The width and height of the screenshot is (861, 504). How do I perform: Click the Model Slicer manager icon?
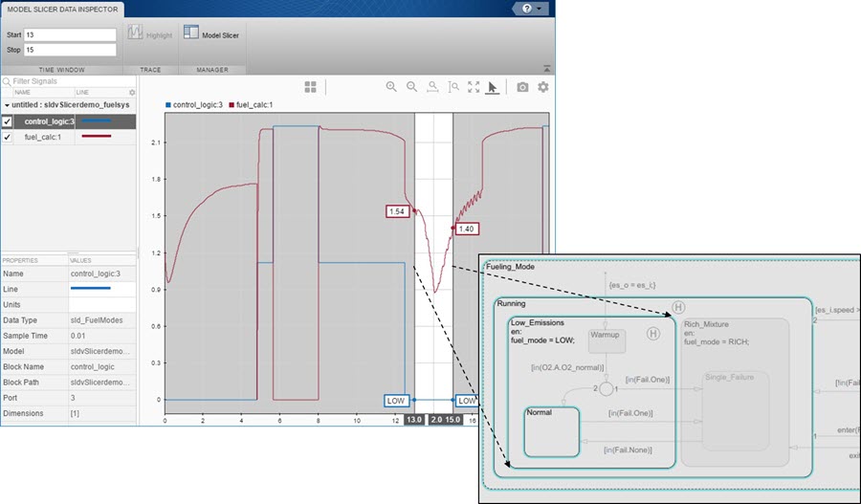191,33
